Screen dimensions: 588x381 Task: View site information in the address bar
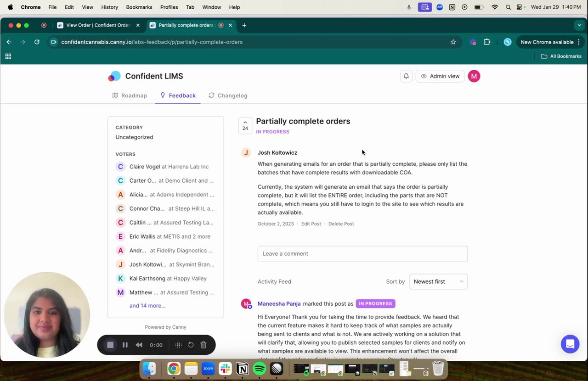(54, 42)
